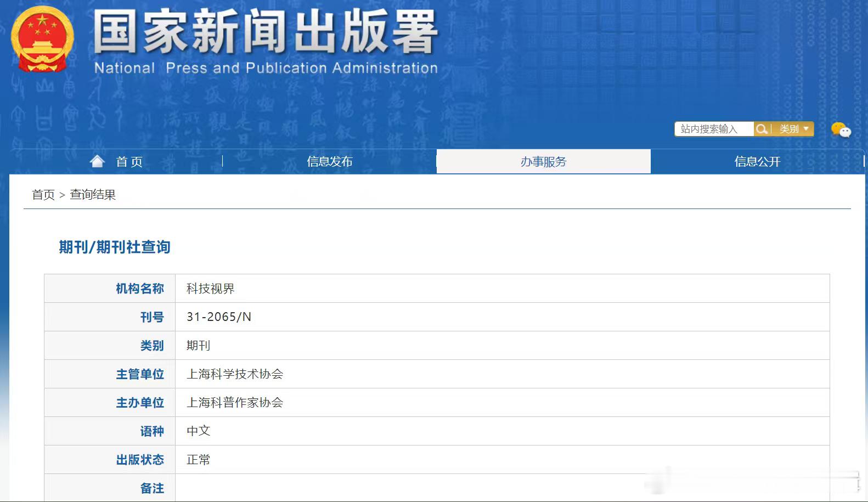The width and height of the screenshot is (868, 502).
Task: Click the 查询结果 breadcrumb text
Action: click(93, 195)
